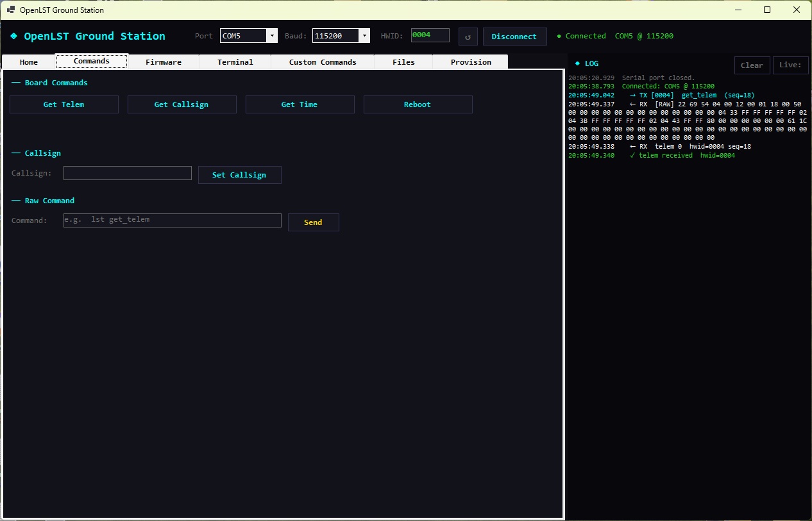
Task: Click the OpenLST application icon in the title bar
Action: pos(10,10)
